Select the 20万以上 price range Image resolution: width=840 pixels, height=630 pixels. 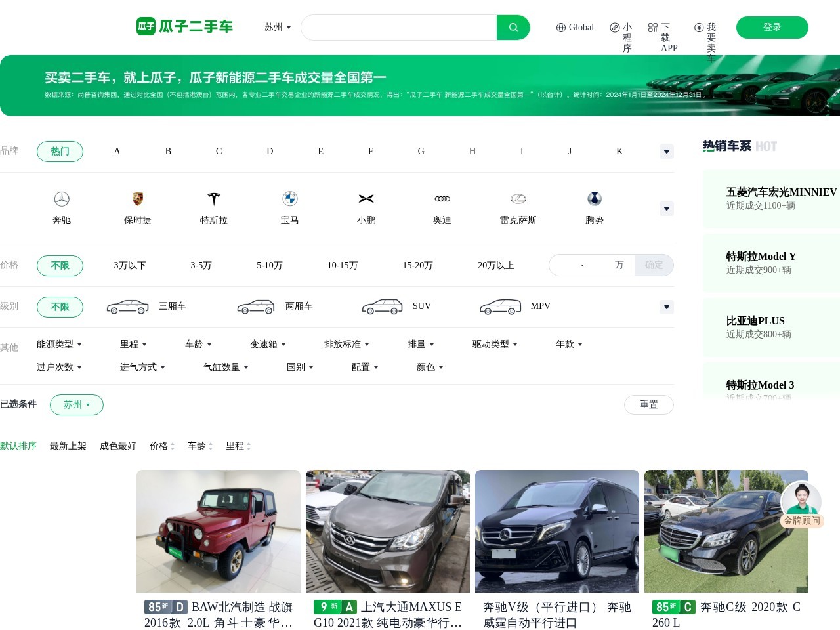[496, 266]
